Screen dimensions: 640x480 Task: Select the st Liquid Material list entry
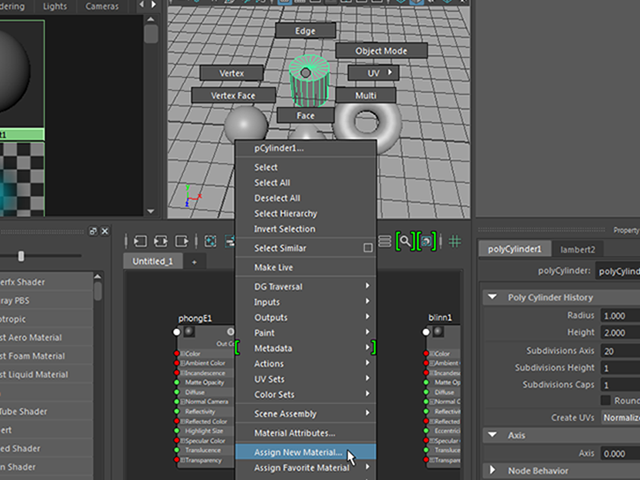(46, 375)
